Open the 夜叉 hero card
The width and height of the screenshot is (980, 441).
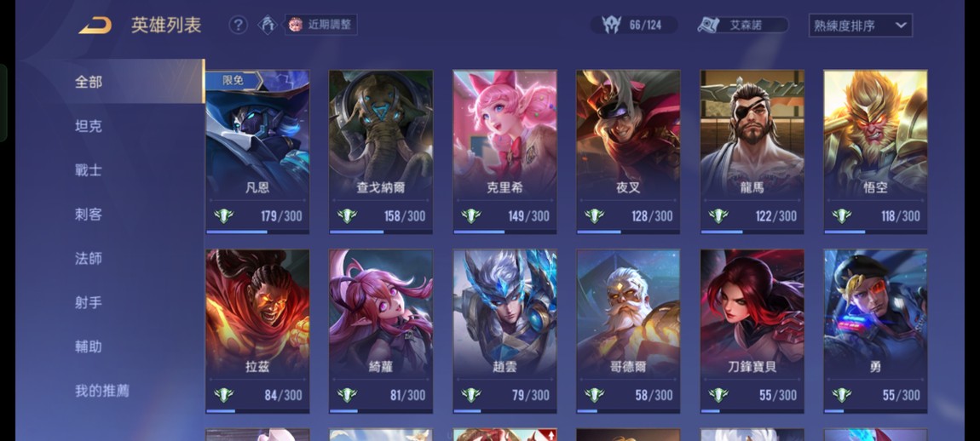tap(628, 152)
